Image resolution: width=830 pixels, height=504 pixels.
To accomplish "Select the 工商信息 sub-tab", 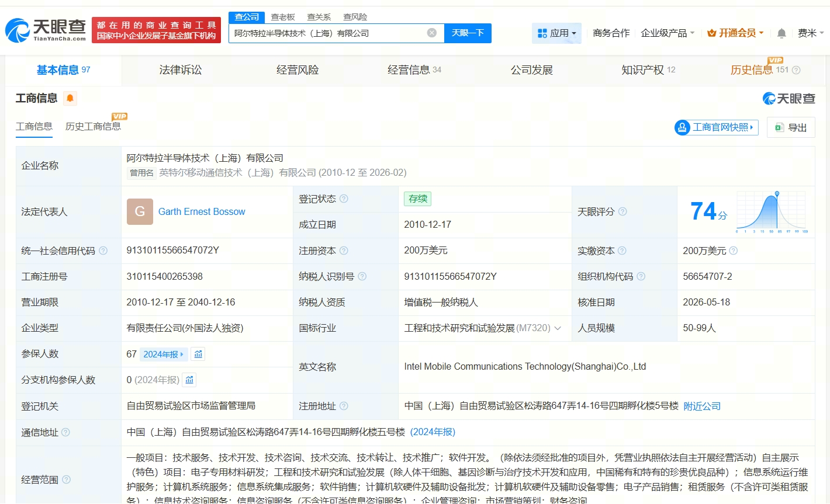I will tap(34, 127).
